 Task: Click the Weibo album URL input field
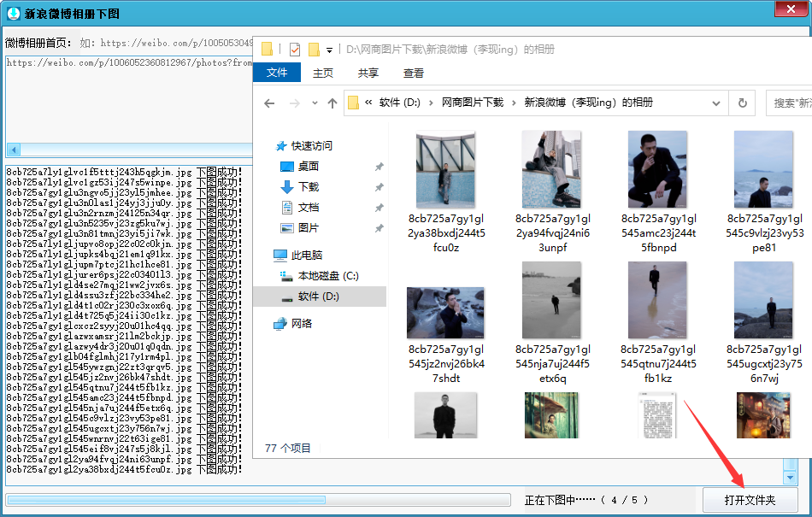128,99
